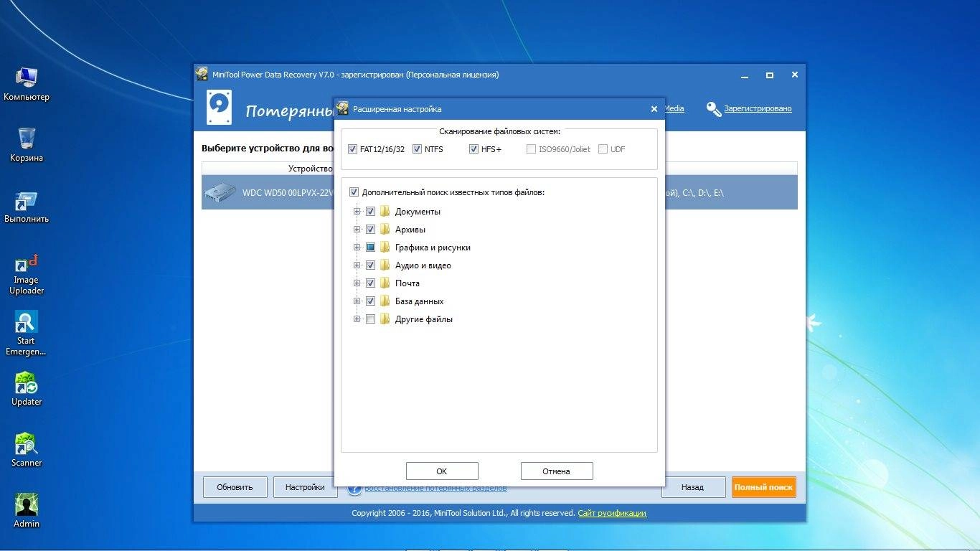Select the Аудио и видео tree label

click(423, 265)
